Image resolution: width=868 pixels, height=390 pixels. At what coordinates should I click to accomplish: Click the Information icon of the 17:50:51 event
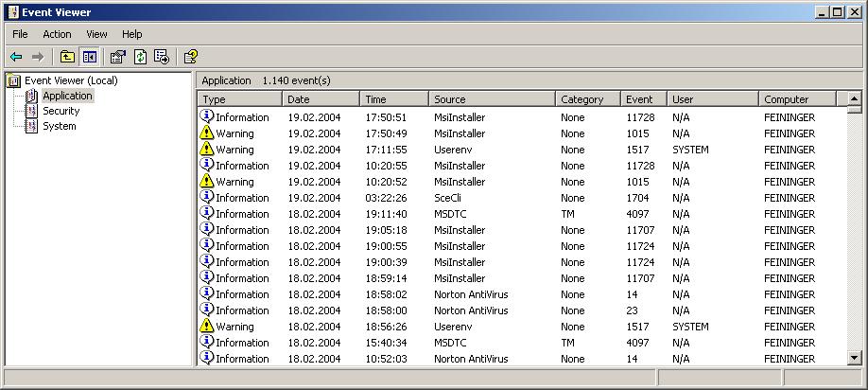(x=206, y=116)
